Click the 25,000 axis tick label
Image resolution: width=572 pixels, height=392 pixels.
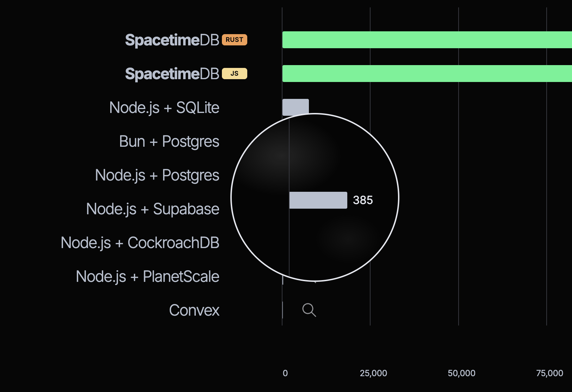373,373
